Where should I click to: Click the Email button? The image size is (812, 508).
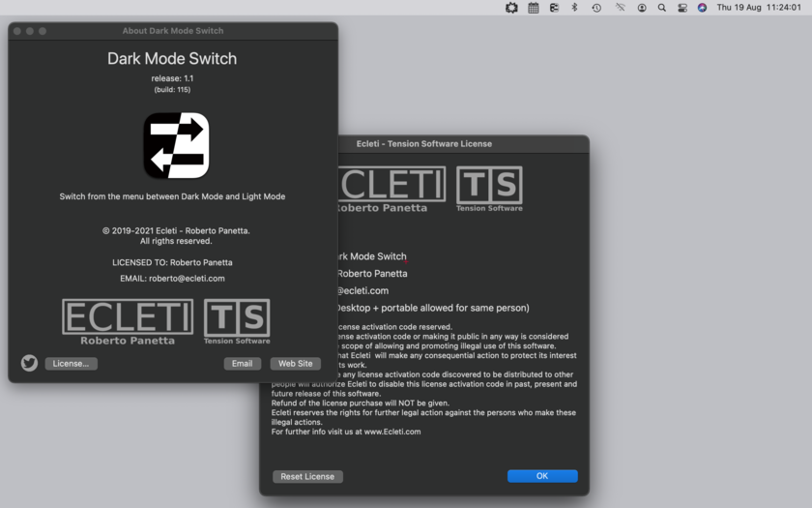[x=242, y=364]
